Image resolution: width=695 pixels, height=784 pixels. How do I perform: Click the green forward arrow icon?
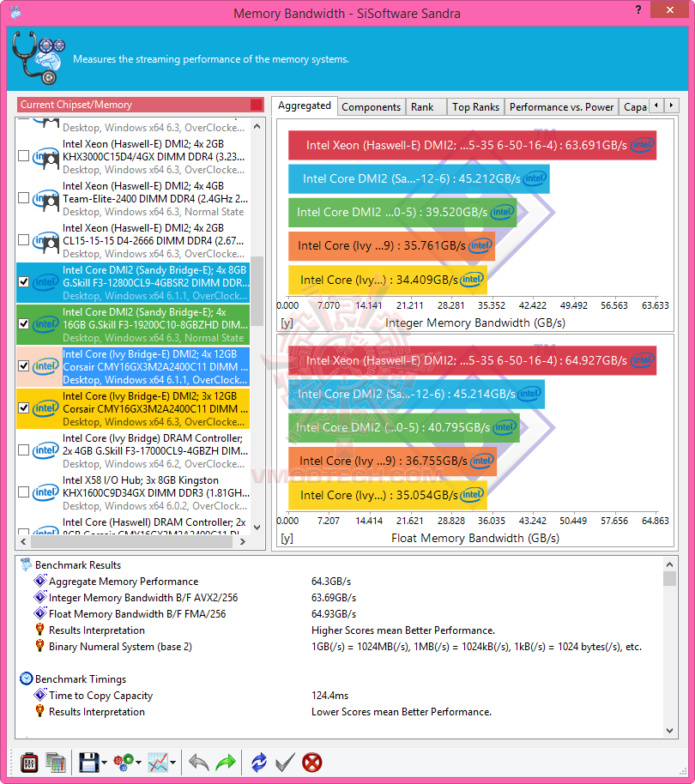point(225,763)
